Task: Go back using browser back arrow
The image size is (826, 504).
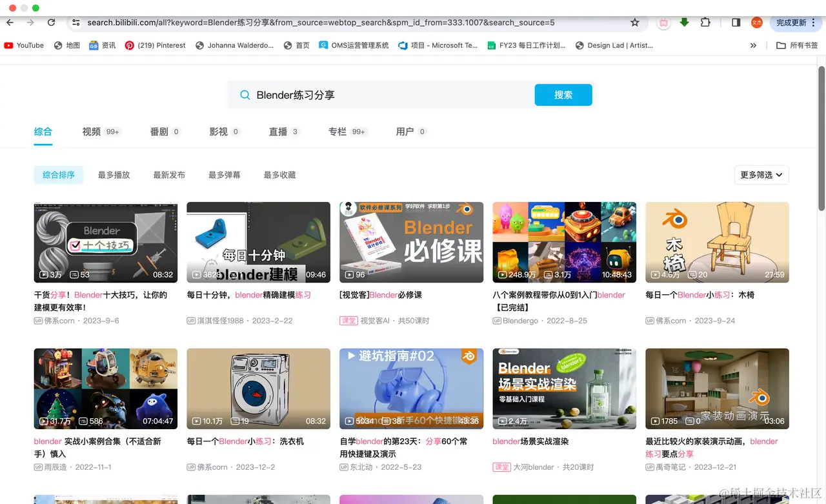Action: click(10, 23)
